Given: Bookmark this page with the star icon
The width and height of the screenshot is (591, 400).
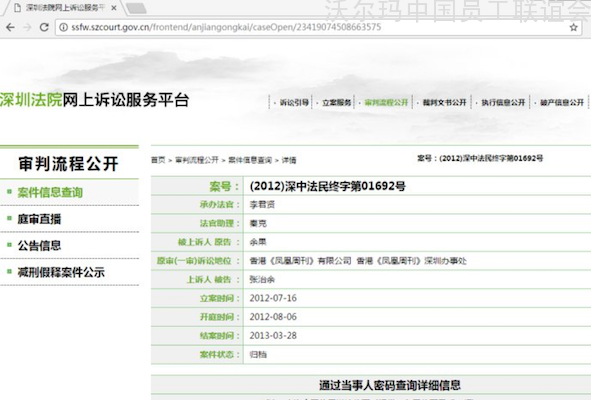Looking at the screenshot, I should pos(574,27).
